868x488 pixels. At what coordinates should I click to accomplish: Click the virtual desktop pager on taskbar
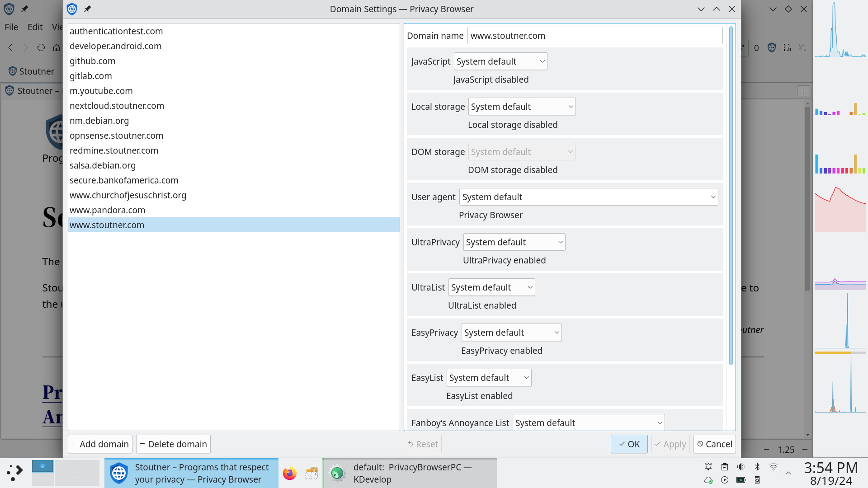66,473
